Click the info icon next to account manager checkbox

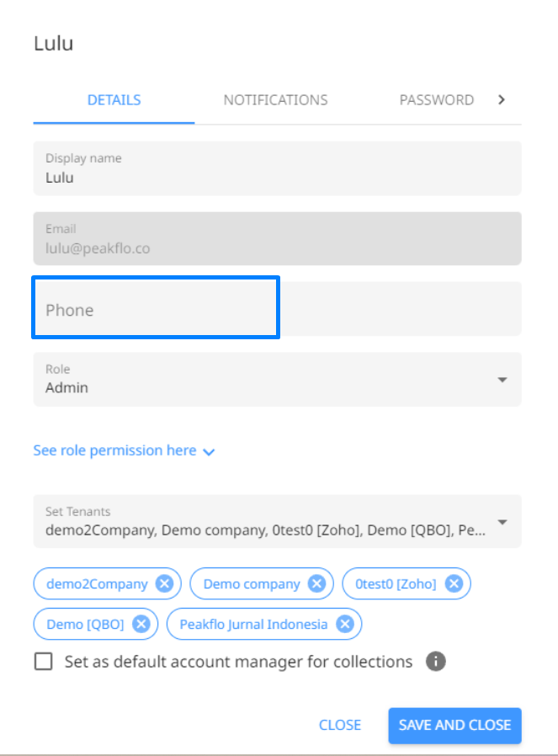[435, 662]
